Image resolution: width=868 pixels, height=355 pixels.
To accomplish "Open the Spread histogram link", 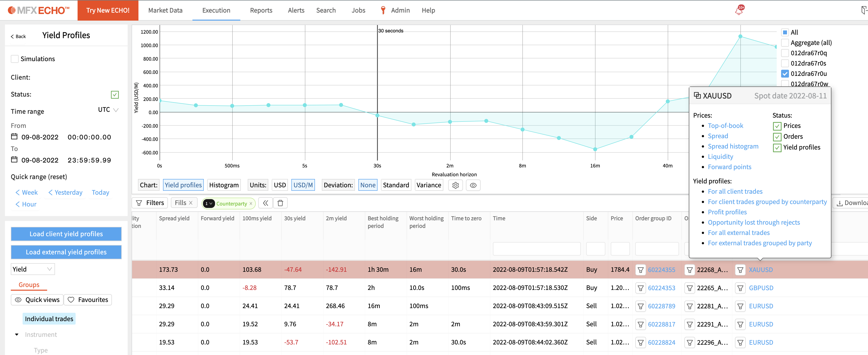I will (733, 146).
